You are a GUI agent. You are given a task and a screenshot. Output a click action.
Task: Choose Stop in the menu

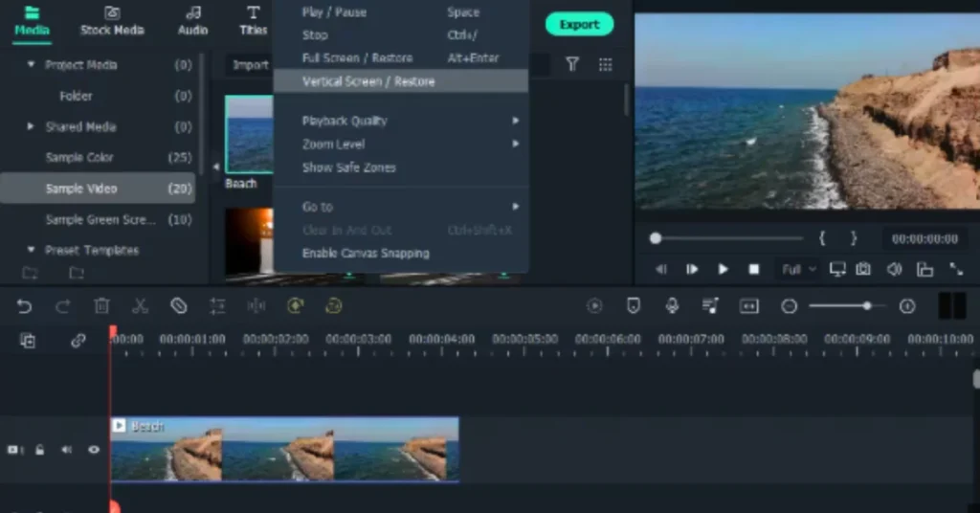[x=401, y=35]
